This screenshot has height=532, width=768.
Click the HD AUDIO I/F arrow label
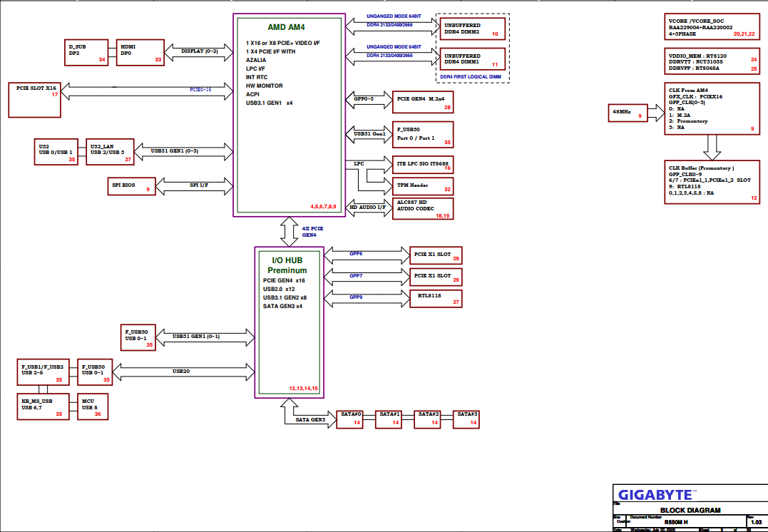coord(368,208)
